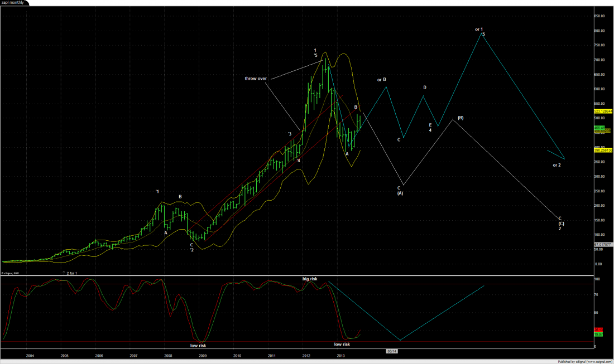
Task: Select the 08/14 date marker on time axis
Action: pyautogui.click(x=392, y=351)
